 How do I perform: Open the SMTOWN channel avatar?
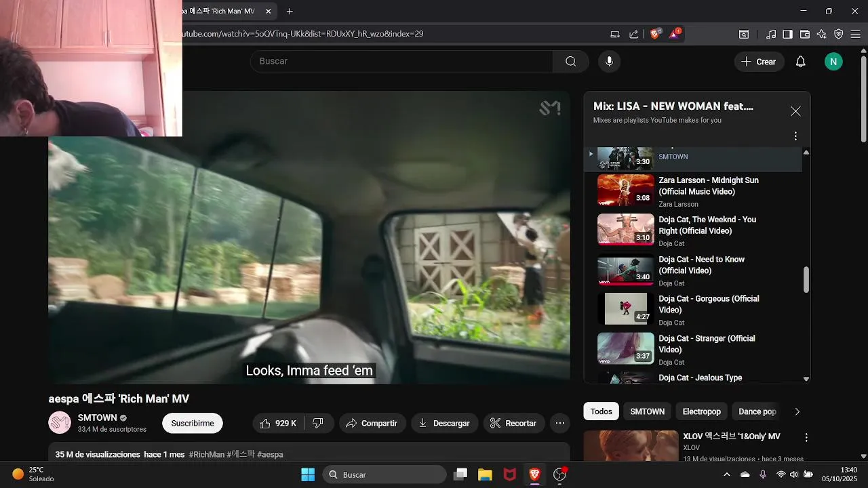[60, 423]
